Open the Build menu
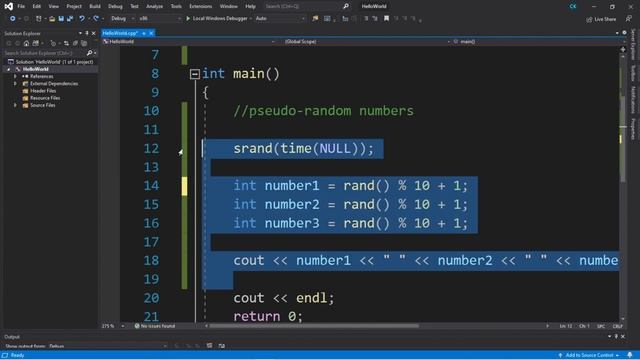The image size is (640, 360). [95, 7]
